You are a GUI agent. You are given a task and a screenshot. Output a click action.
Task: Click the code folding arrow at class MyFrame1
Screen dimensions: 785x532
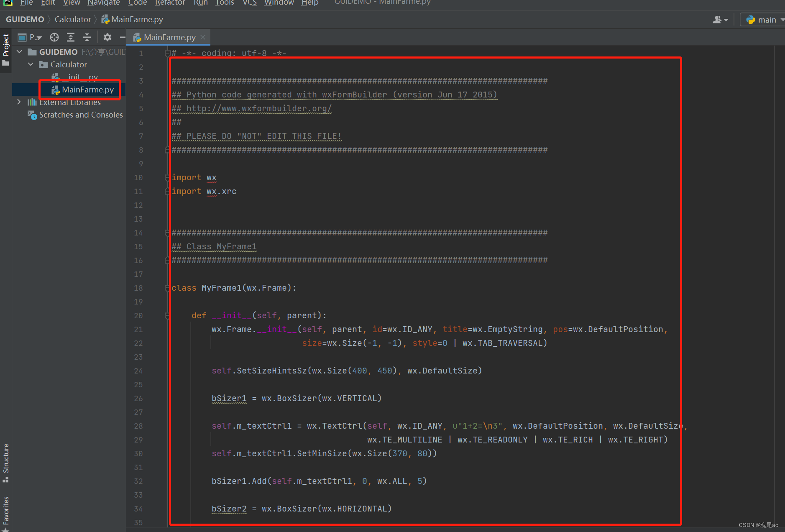tap(167, 288)
